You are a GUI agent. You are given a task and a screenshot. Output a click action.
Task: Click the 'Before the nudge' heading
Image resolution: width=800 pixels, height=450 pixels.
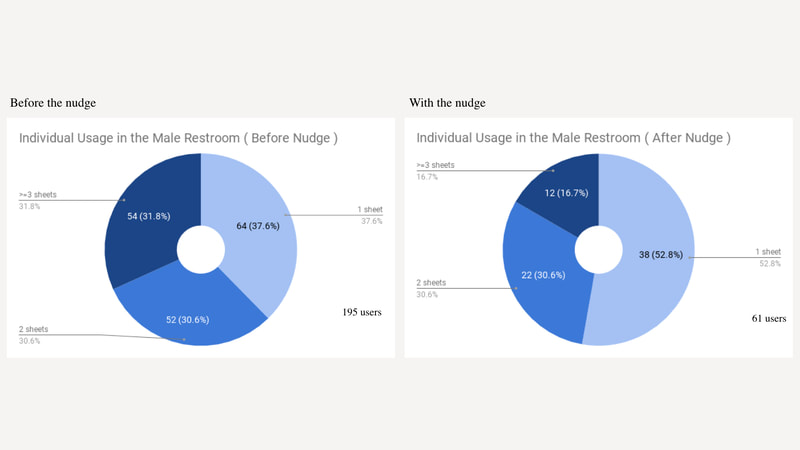53,103
